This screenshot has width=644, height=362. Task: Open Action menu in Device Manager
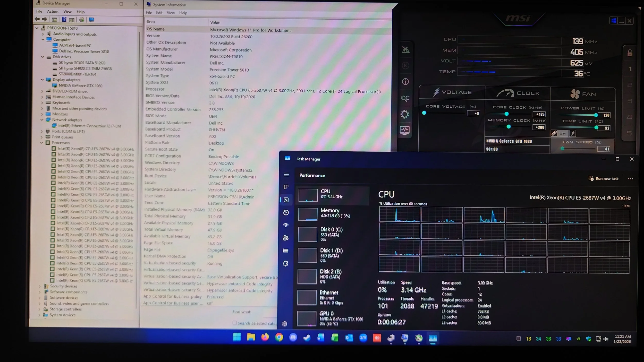point(53,12)
